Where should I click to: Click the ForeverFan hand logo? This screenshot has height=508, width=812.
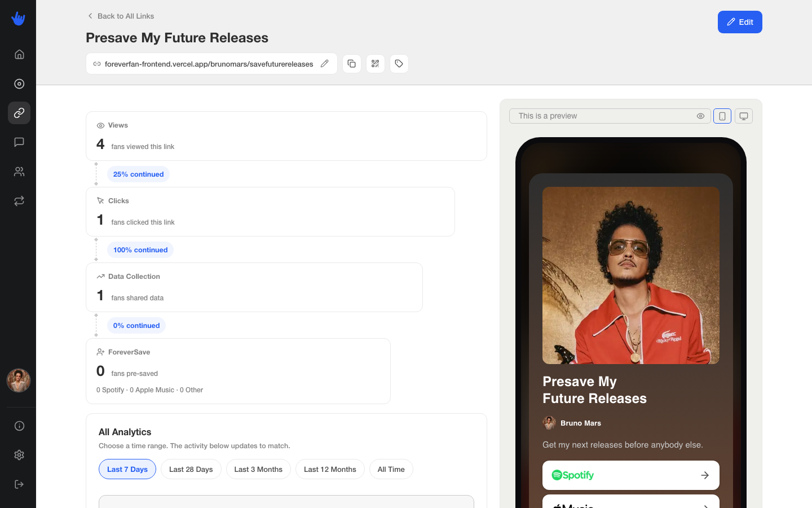(18, 19)
